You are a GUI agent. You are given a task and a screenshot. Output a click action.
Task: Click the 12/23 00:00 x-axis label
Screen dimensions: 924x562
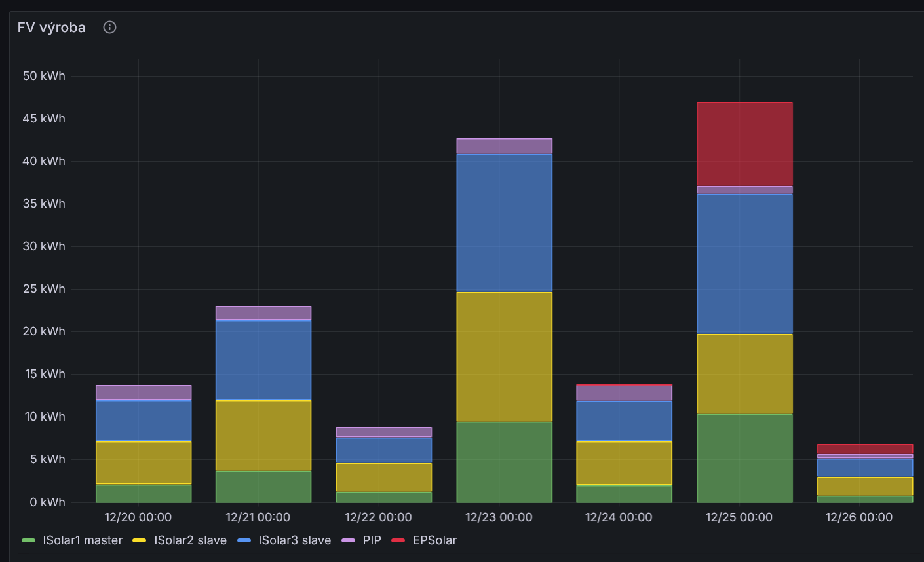tap(499, 517)
